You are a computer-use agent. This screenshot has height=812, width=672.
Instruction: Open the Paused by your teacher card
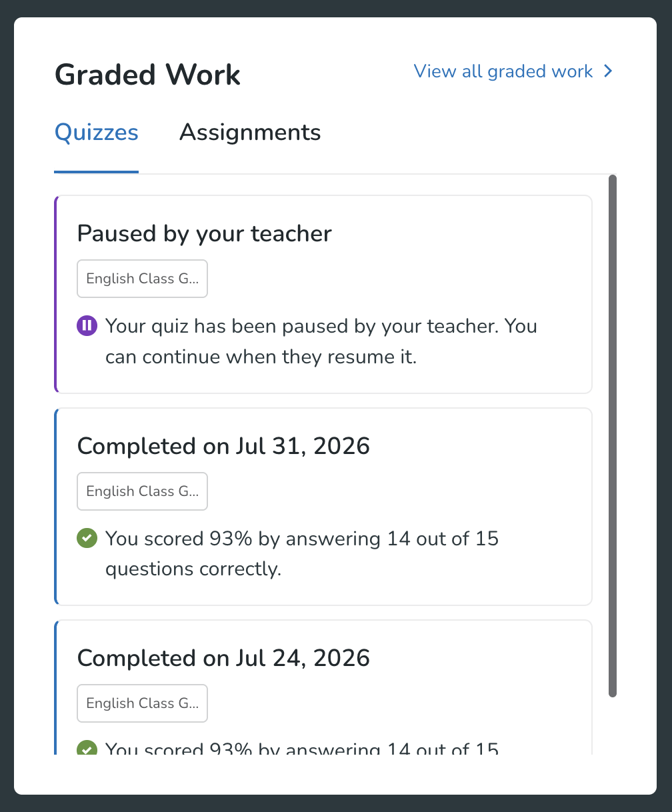point(323,294)
